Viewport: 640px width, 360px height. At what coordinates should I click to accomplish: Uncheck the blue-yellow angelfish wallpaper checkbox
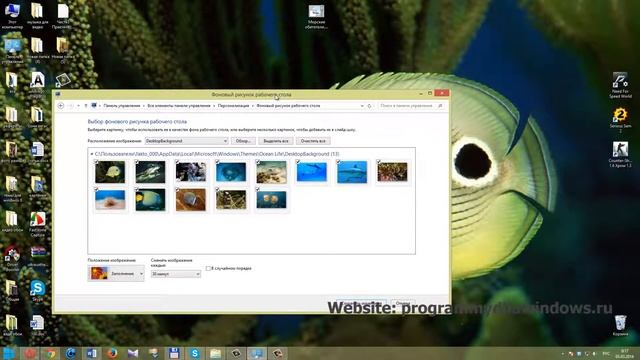pyautogui.click(x=137, y=190)
